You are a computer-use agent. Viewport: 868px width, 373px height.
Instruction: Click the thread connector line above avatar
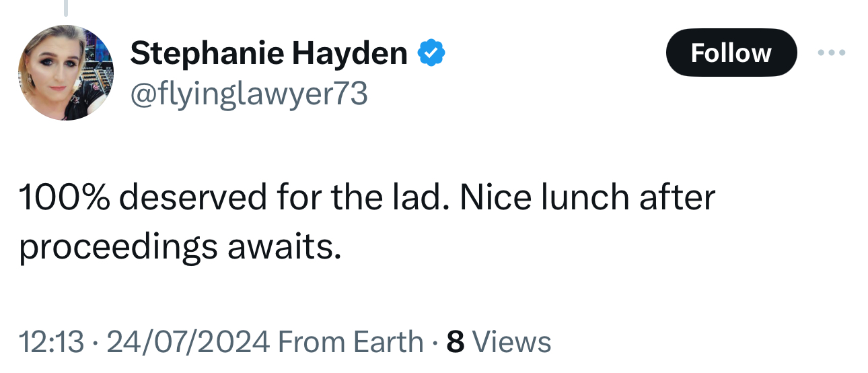coord(66,7)
